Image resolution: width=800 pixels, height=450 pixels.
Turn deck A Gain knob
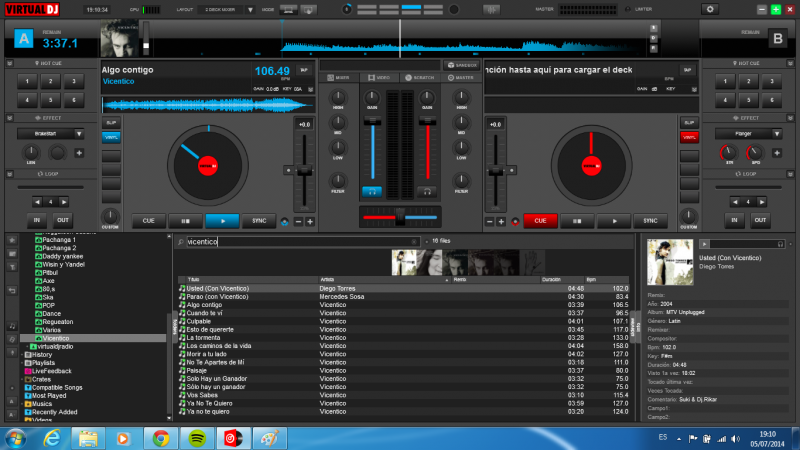(372, 97)
